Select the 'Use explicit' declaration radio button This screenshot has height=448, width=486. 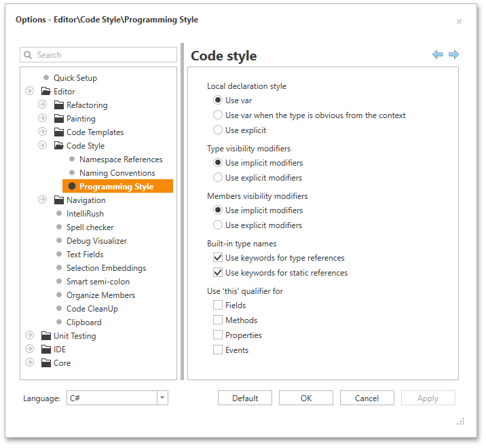coord(218,130)
